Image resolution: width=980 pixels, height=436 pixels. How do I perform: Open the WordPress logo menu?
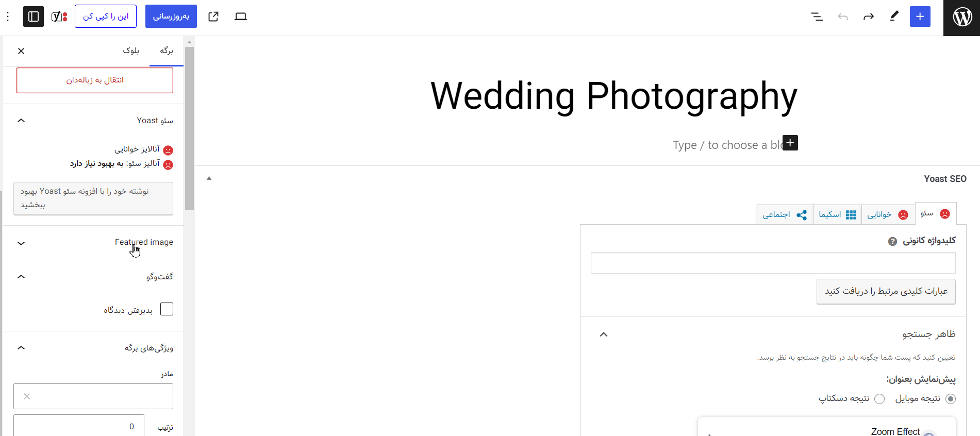click(962, 17)
